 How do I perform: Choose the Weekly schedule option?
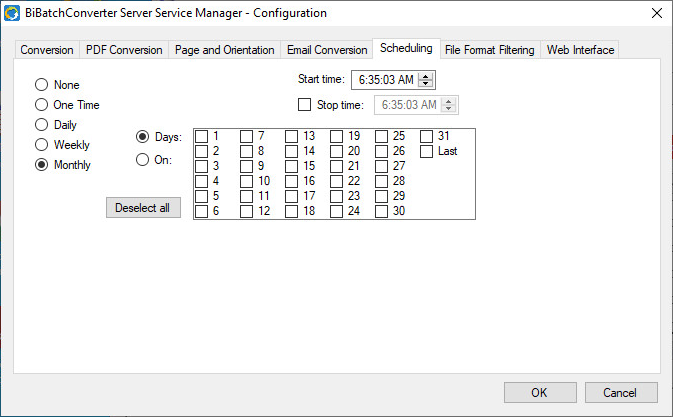pos(42,145)
